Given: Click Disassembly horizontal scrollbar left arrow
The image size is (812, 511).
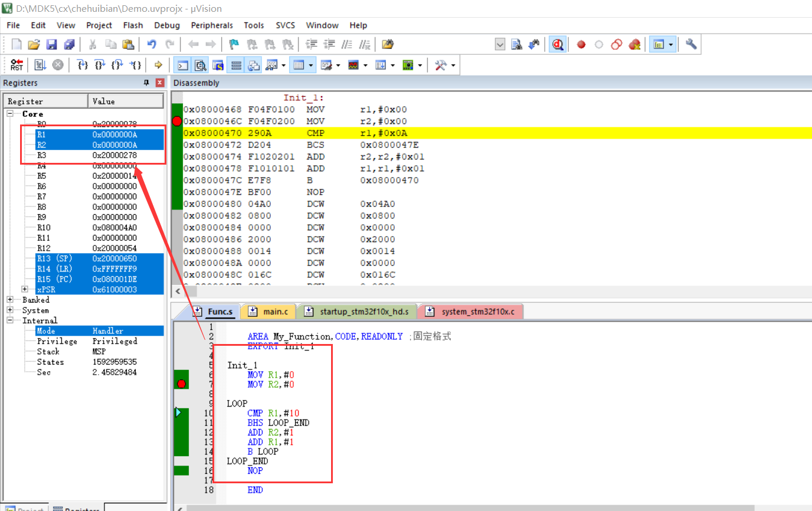Looking at the screenshot, I should (177, 291).
